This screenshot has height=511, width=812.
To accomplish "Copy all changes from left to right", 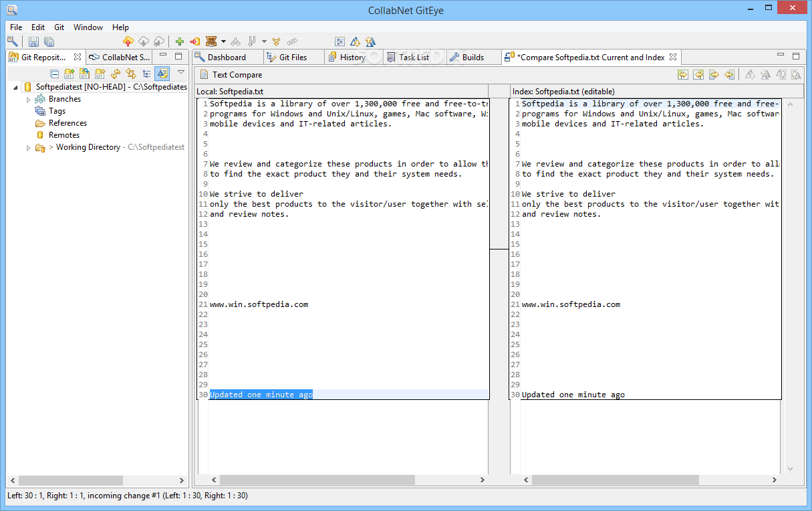I will coord(683,75).
